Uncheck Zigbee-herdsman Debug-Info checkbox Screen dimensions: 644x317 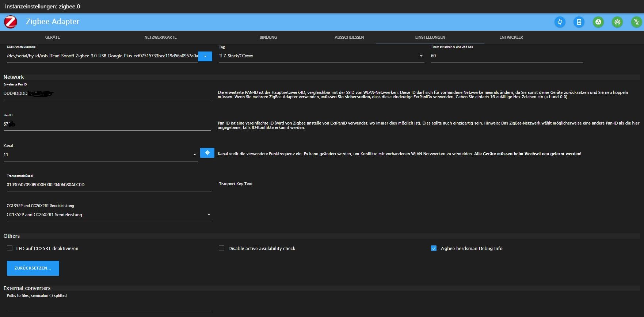point(434,248)
